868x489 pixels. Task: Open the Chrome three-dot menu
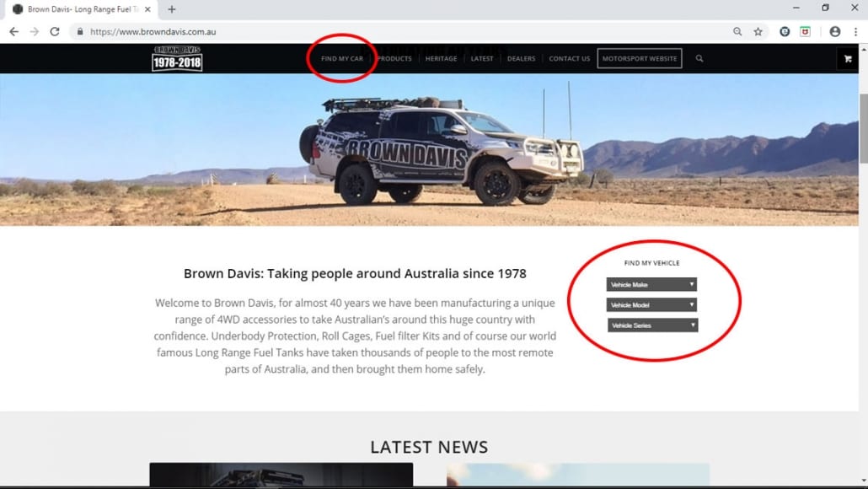(x=856, y=31)
